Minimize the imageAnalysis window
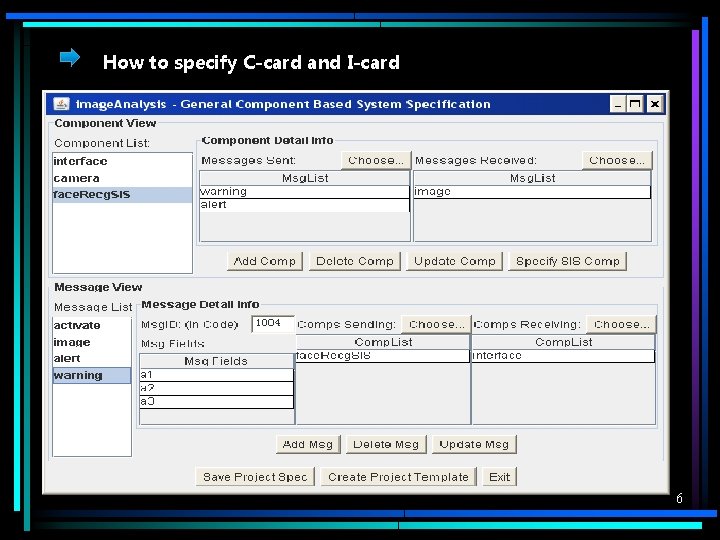 tap(617, 104)
